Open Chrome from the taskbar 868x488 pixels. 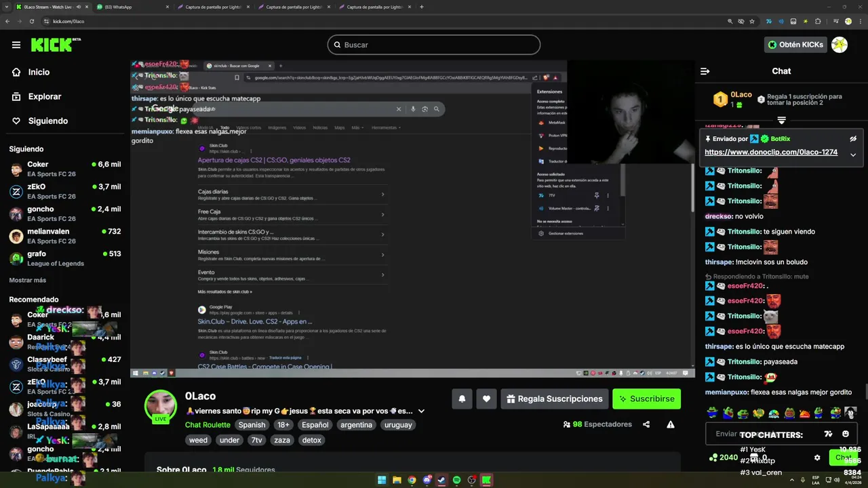(412, 480)
